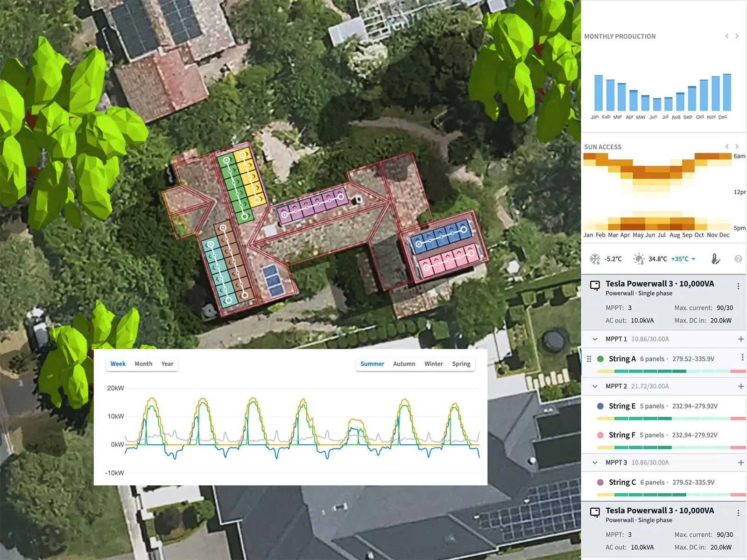Click String F pink color dot

point(600,435)
